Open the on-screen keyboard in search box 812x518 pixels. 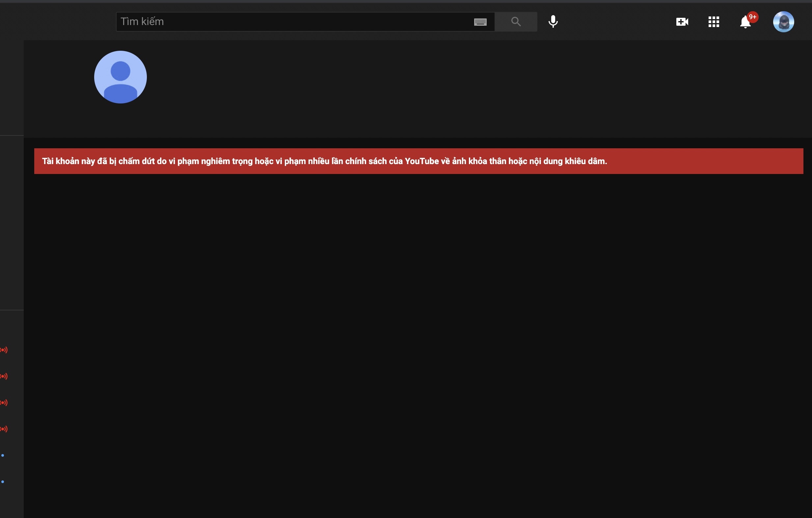point(480,22)
